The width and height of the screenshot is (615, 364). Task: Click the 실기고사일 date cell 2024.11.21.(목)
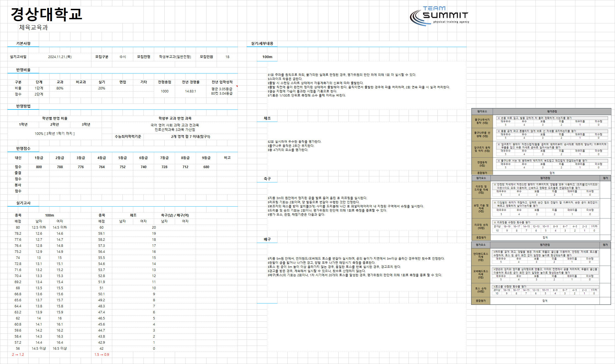pyautogui.click(x=60, y=57)
